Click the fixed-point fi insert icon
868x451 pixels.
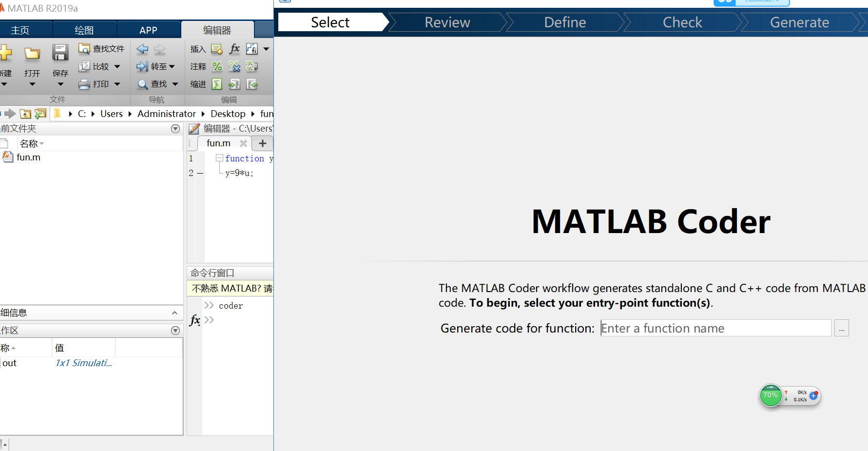[252, 49]
